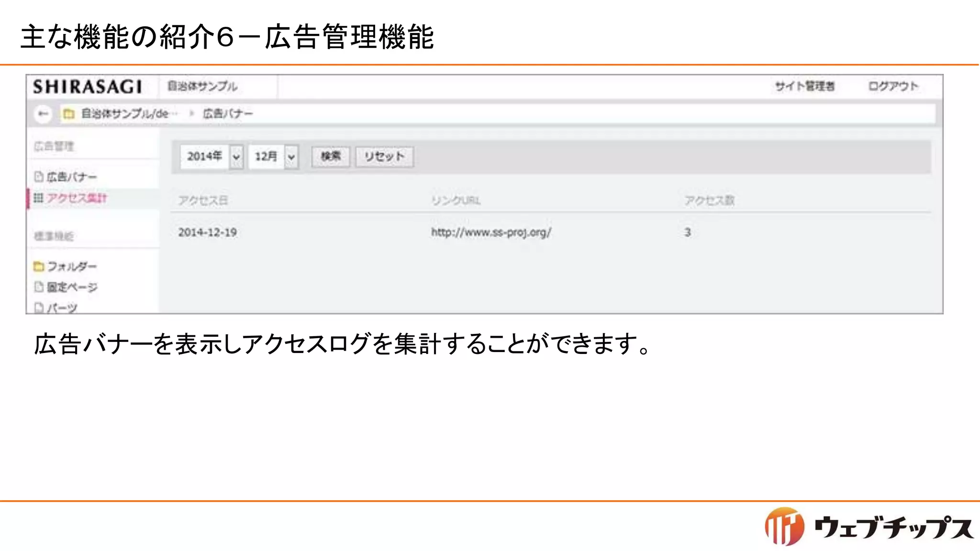Image resolution: width=980 pixels, height=551 pixels.
Task: Click the 検索 search button
Action: tap(331, 156)
